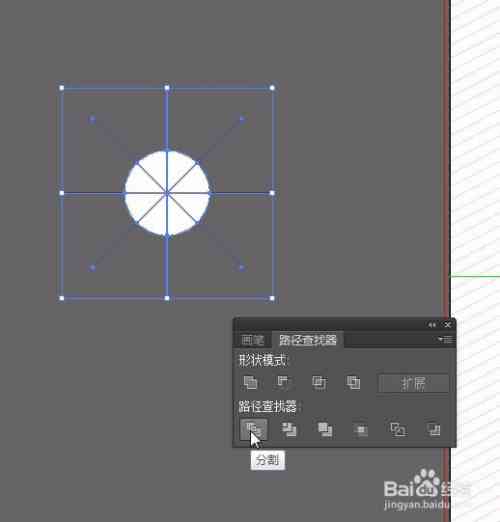The width and height of the screenshot is (500, 522).
Task: Click the lower-right diagonal line endpoint anchor
Action: tap(242, 267)
